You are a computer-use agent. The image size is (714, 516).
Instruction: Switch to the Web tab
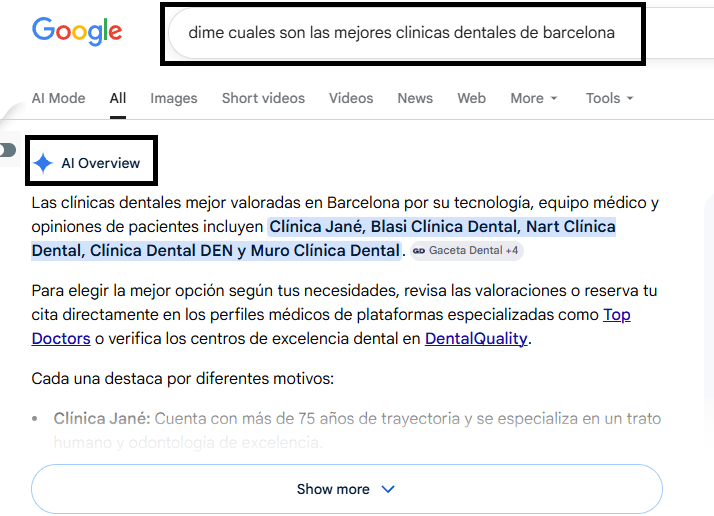(471, 98)
